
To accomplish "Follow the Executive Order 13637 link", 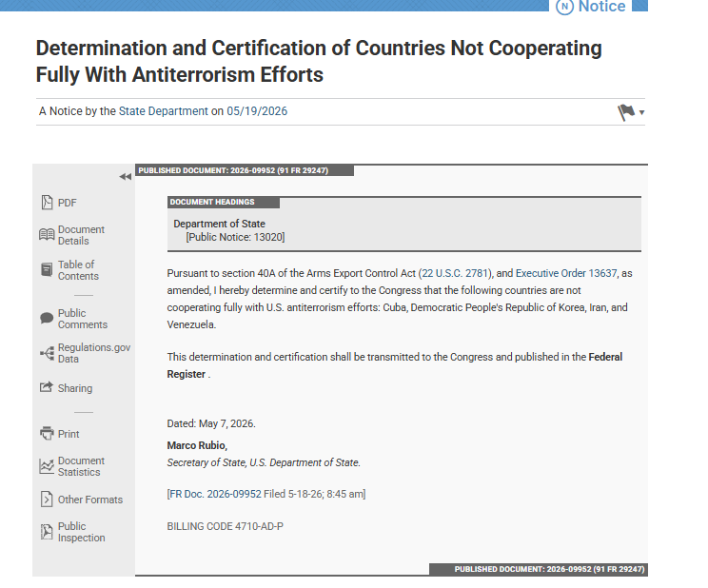I will tap(566, 273).
